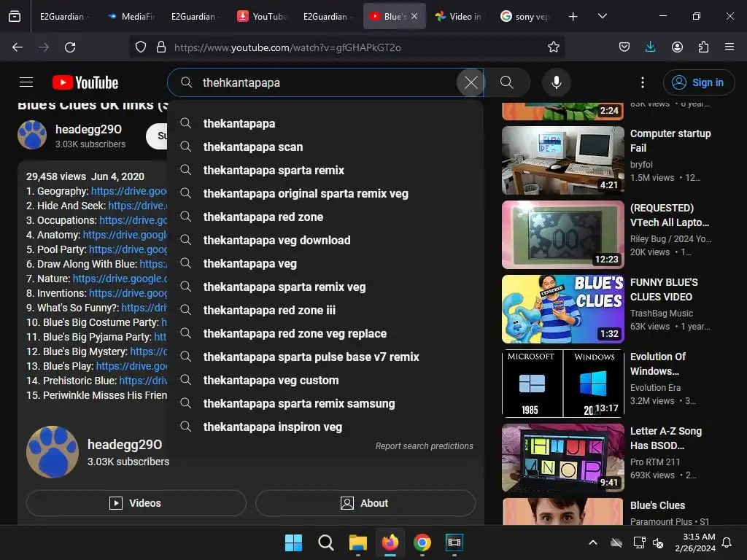Show Firefox downloads panel
Screen dimensions: 747x560
click(650, 47)
